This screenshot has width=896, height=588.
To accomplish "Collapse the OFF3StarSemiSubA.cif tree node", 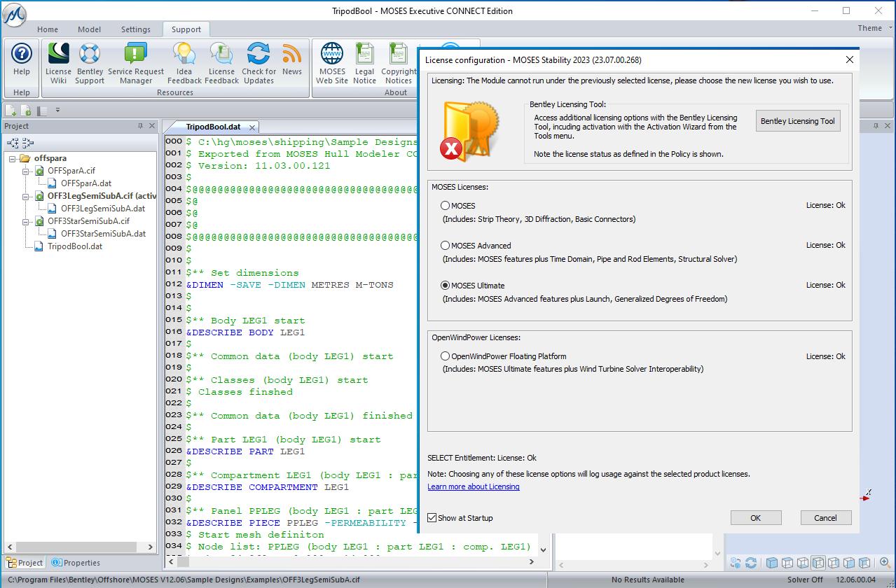I will 26,221.
